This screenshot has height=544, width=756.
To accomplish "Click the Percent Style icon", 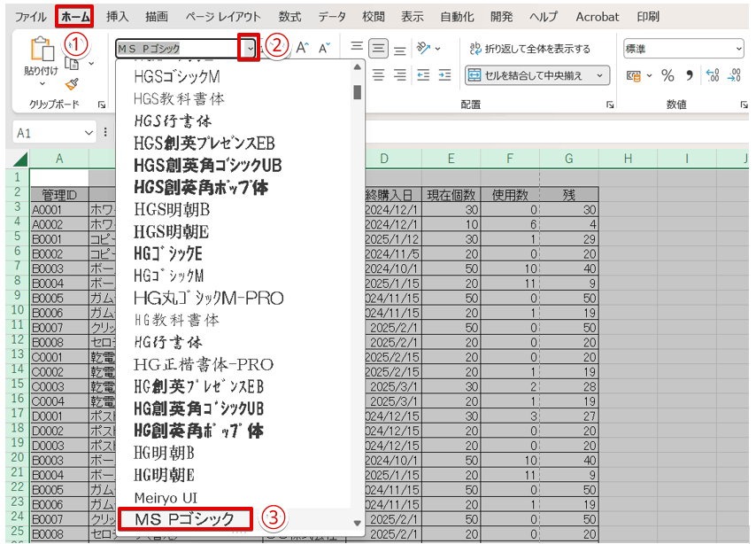I will click(x=667, y=75).
